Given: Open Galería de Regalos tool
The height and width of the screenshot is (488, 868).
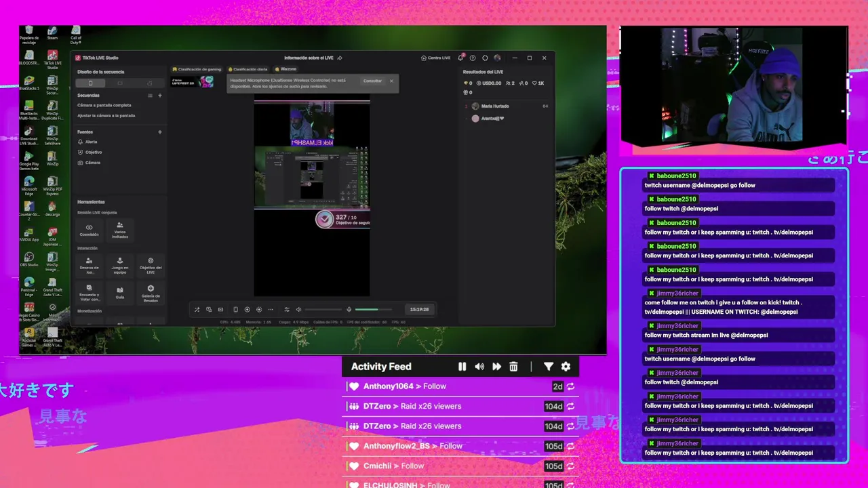Looking at the screenshot, I should (x=151, y=293).
